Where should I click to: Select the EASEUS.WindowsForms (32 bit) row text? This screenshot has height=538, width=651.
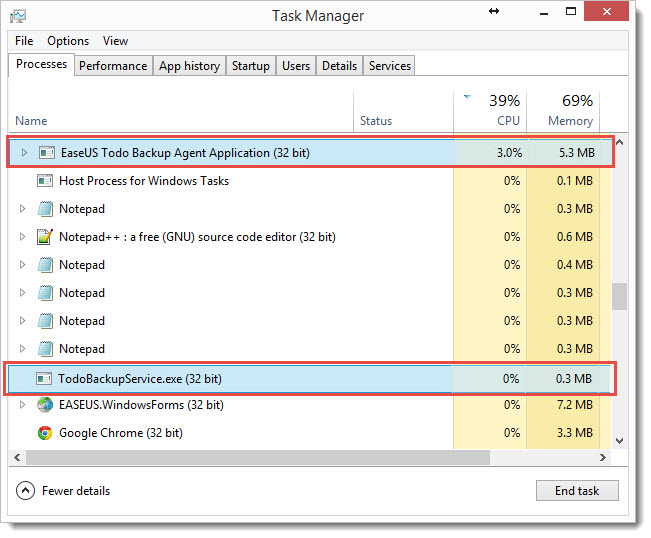tap(141, 405)
